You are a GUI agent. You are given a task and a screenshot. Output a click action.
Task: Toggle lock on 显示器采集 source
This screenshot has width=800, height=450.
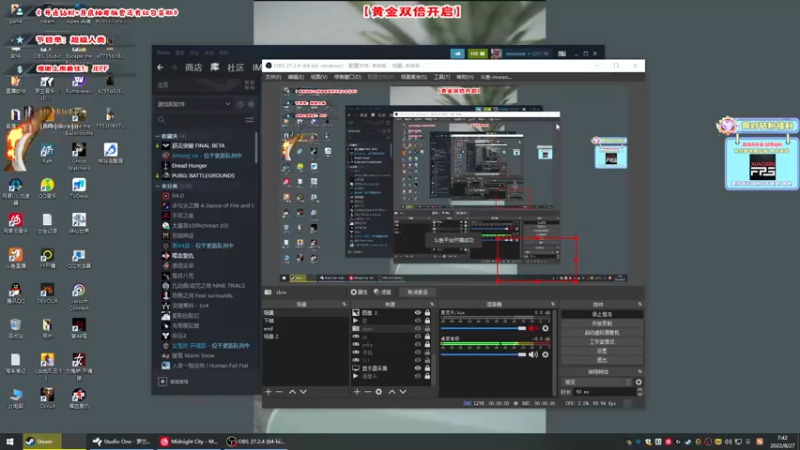click(x=428, y=368)
